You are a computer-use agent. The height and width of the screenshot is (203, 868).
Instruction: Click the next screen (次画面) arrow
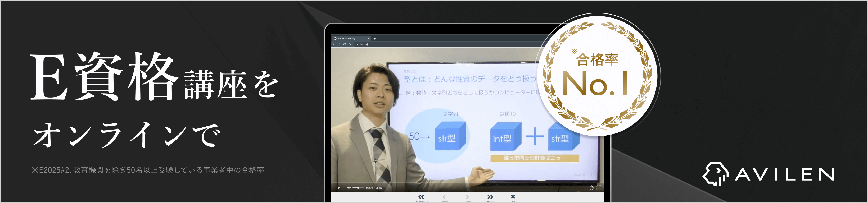click(467, 197)
